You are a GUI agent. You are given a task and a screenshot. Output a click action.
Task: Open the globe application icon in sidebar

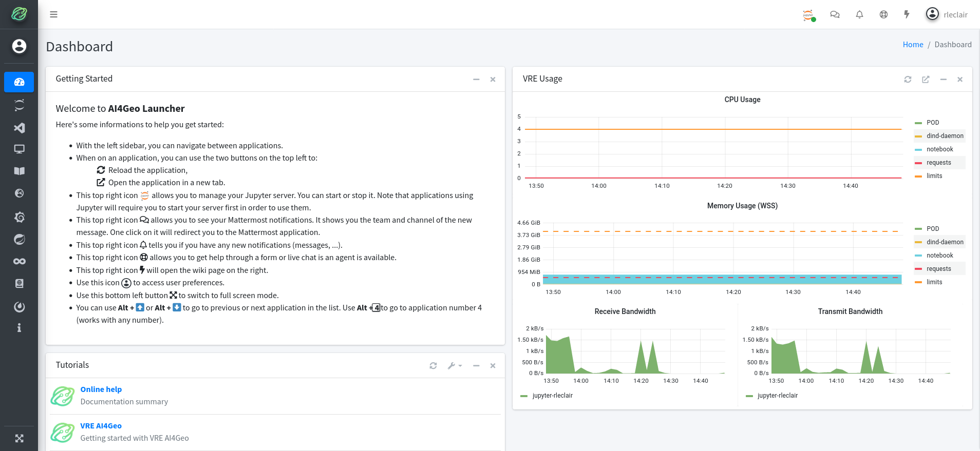[x=19, y=193]
